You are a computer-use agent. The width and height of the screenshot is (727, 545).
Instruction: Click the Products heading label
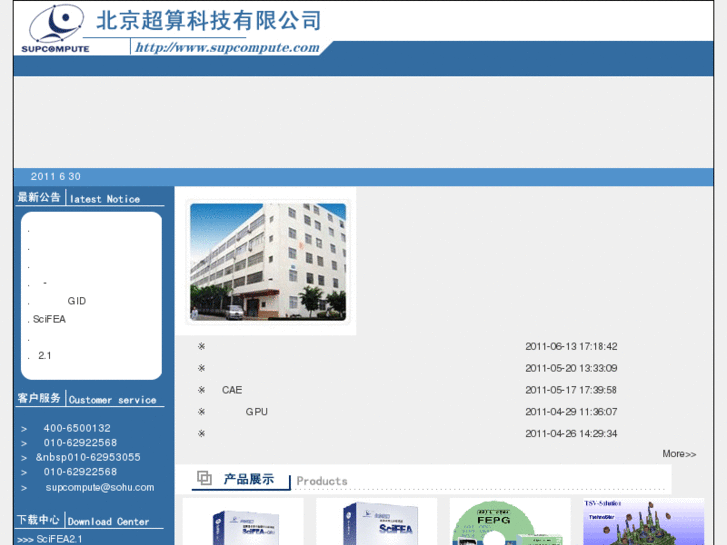point(322,481)
